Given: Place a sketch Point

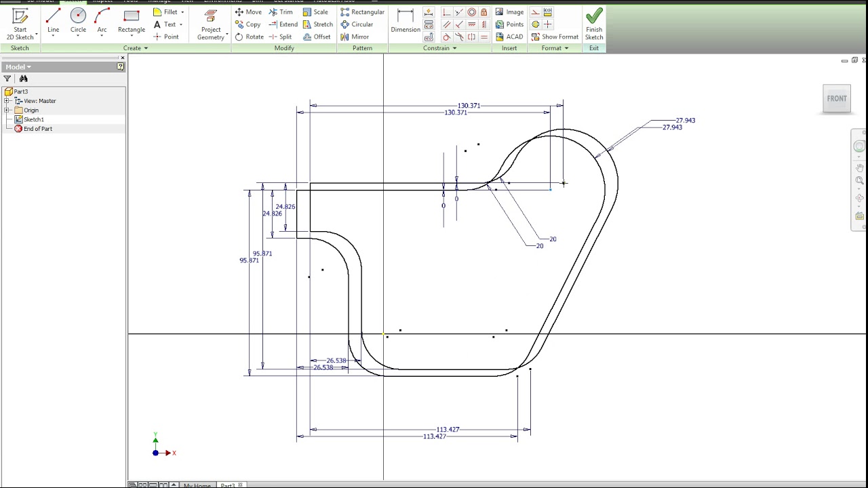Looking at the screenshot, I should click(166, 37).
